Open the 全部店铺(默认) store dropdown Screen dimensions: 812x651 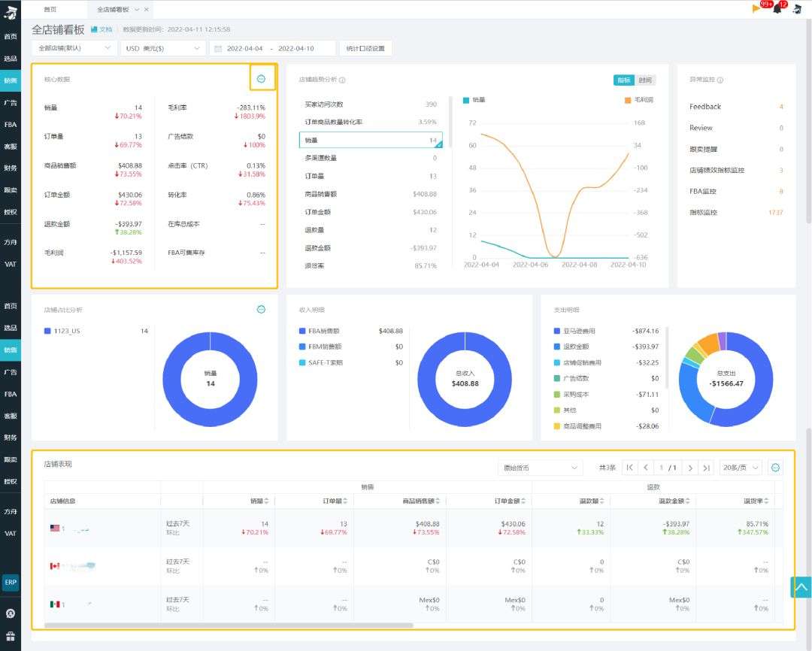coord(73,48)
